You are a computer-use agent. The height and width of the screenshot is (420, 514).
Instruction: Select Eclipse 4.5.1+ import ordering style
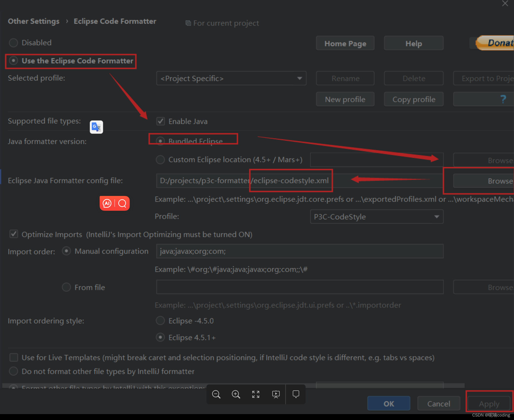pos(160,337)
